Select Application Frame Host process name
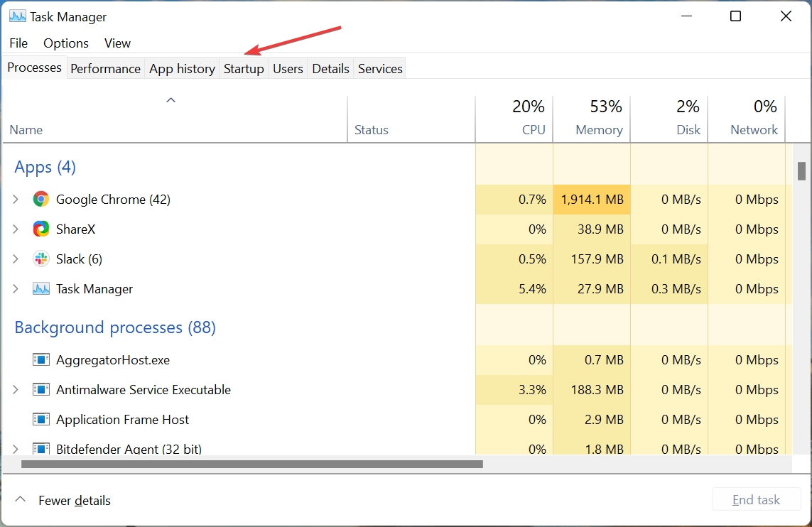 pyautogui.click(x=122, y=419)
